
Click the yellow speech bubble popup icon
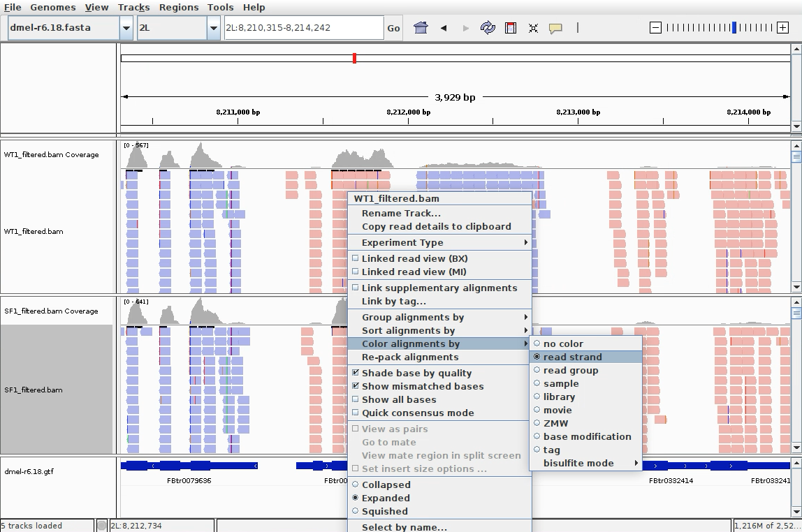[x=555, y=28]
